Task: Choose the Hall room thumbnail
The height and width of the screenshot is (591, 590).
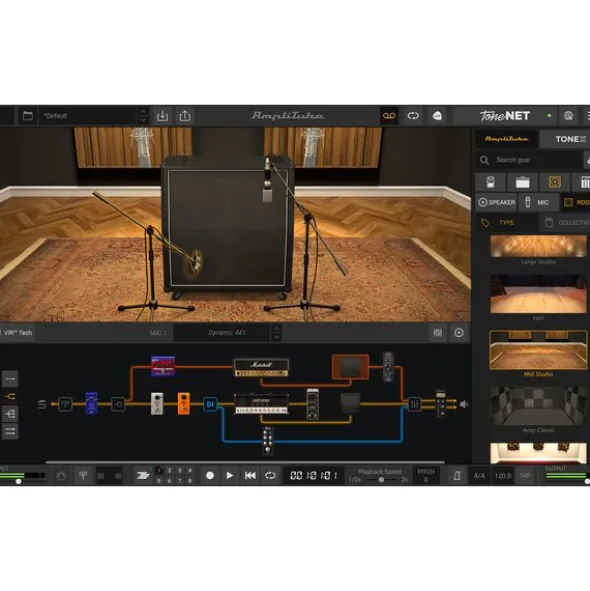Action: (x=538, y=294)
